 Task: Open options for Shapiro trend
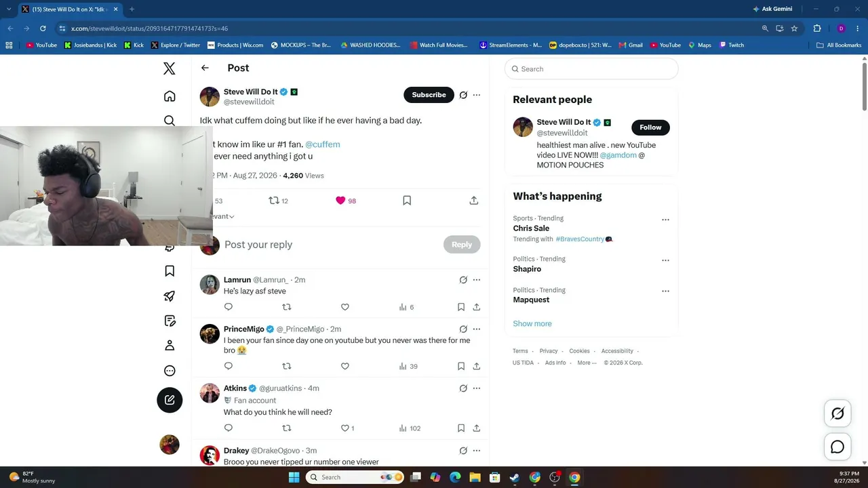pos(665,260)
